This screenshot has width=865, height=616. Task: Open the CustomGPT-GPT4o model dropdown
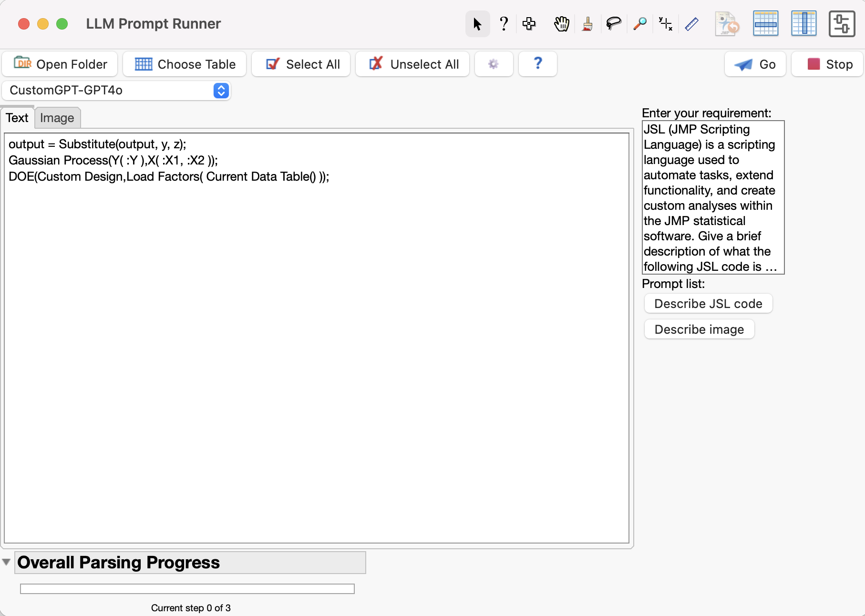click(x=116, y=91)
